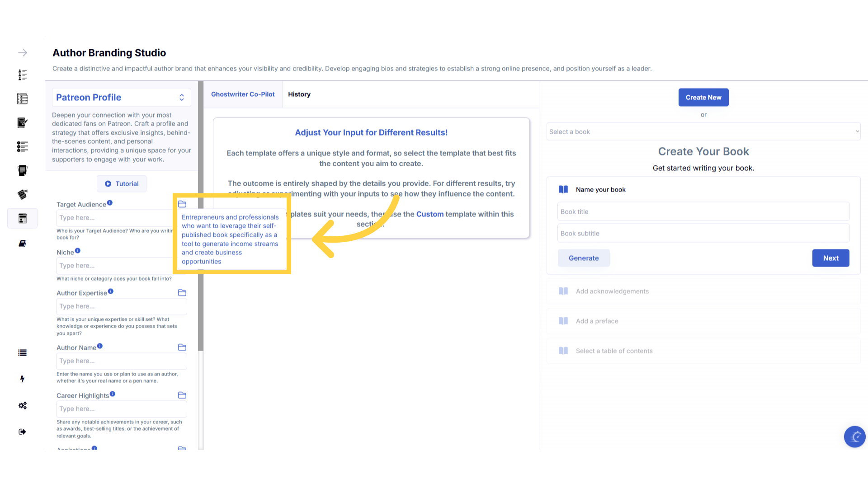Screen dimensions: 868x488
Task: Click the list icon in lower sidebar
Action: click(x=22, y=353)
